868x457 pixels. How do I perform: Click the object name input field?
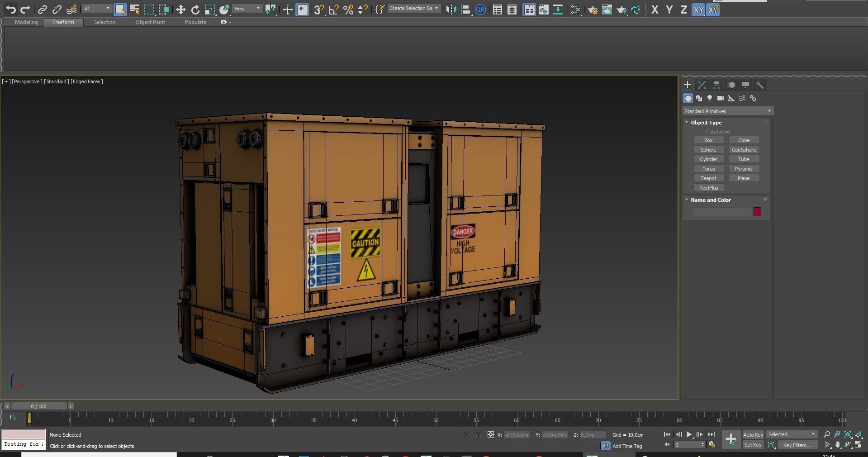coord(722,212)
